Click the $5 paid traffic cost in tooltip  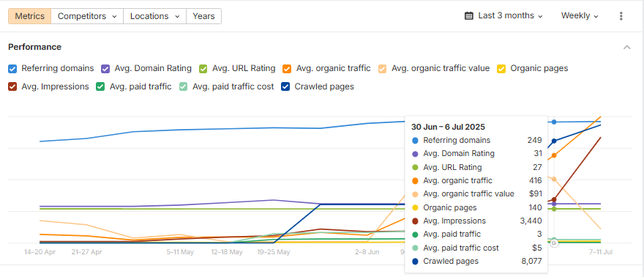pyautogui.click(x=538, y=248)
